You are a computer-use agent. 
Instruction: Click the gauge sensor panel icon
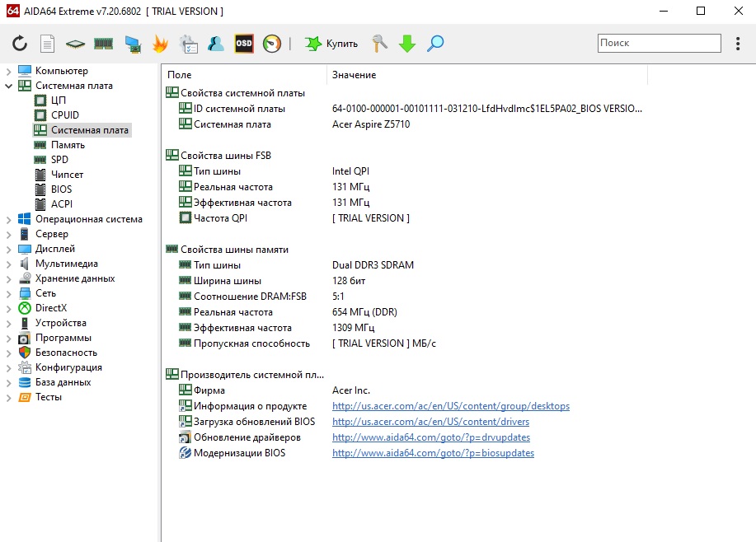click(x=272, y=44)
